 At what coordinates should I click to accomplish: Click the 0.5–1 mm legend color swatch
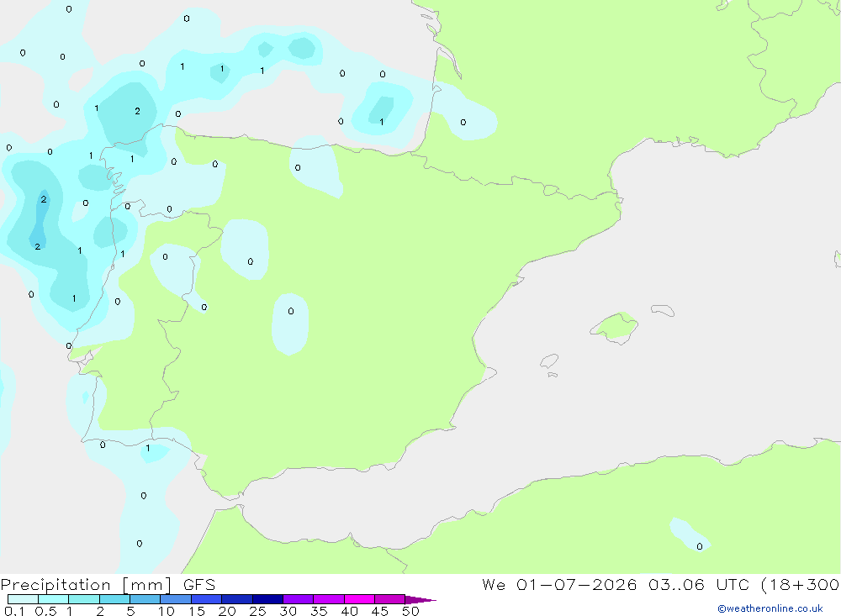[x=54, y=599]
